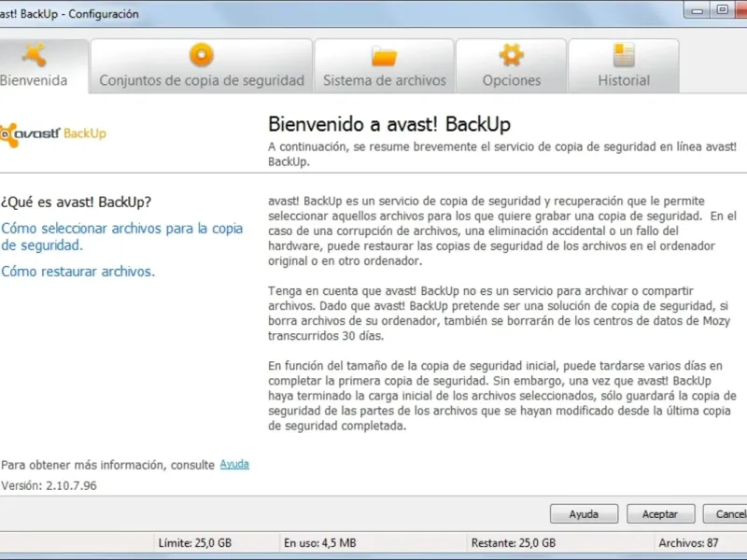Click the orange folder icon
This screenshot has width=747, height=560.
click(x=384, y=57)
